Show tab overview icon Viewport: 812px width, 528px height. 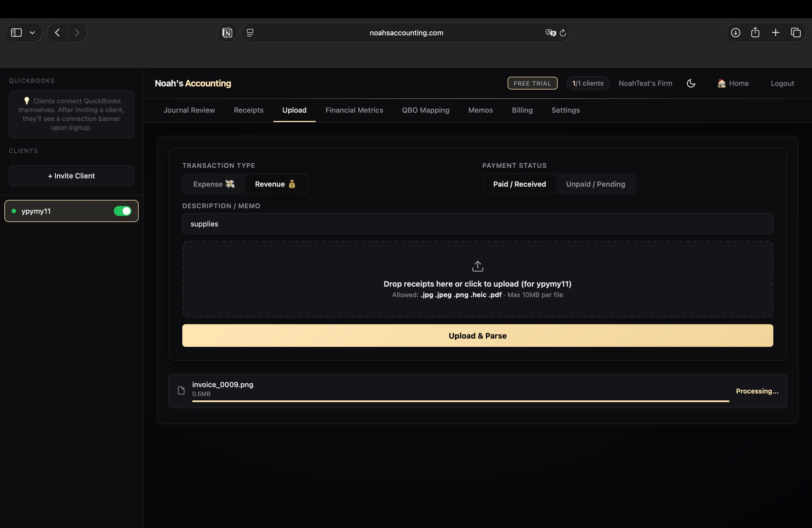pyautogui.click(x=796, y=33)
